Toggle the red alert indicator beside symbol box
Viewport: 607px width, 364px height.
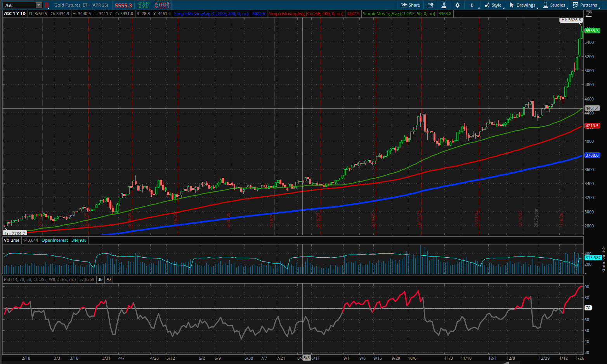click(x=46, y=5)
